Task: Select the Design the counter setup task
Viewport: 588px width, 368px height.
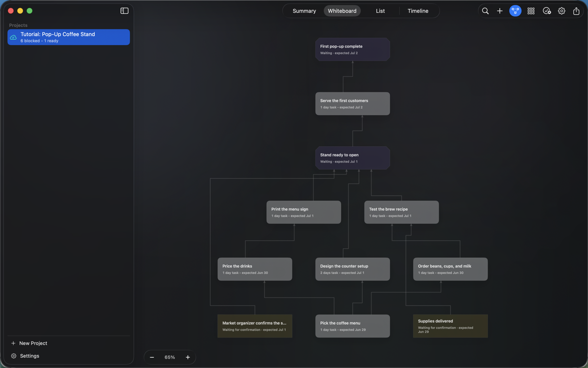Action: click(353, 269)
